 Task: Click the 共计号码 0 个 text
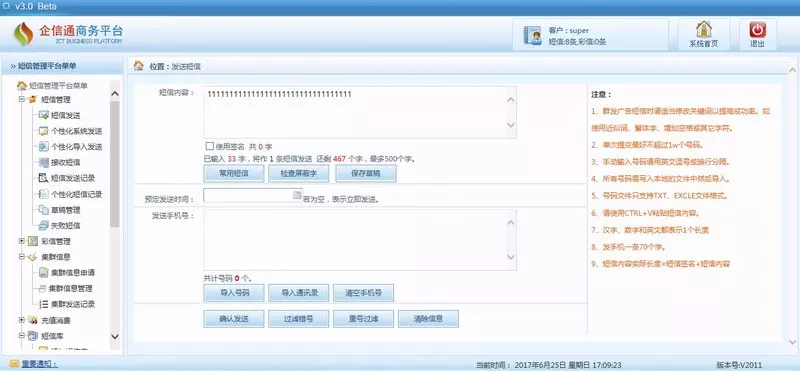pyautogui.click(x=228, y=279)
